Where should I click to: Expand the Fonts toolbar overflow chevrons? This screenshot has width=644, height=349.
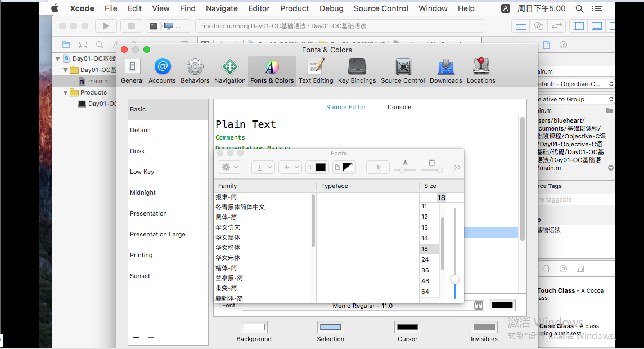(457, 167)
